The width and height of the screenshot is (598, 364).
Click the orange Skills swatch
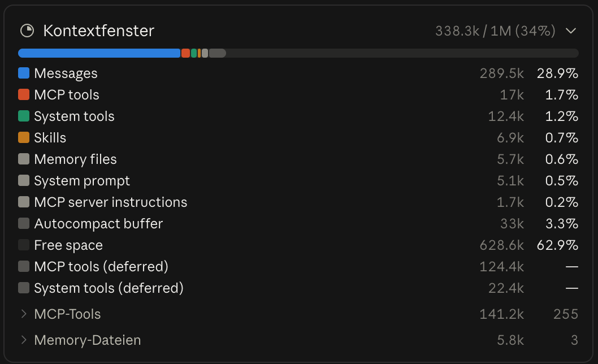[x=24, y=137]
